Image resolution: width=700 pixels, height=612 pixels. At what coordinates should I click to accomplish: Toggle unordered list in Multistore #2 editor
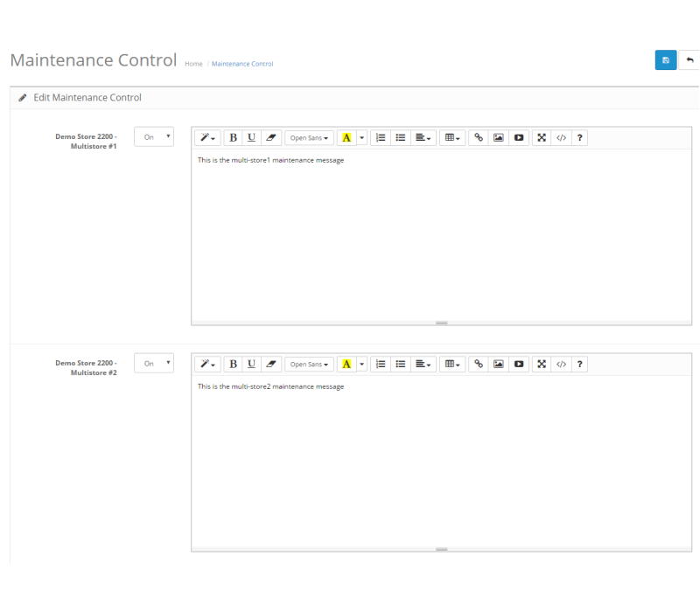click(401, 365)
